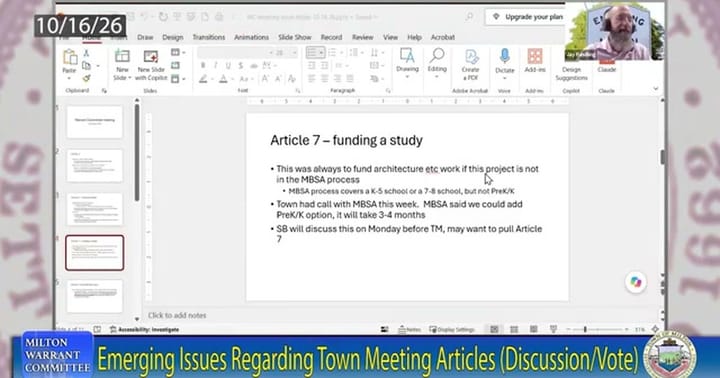Open the slide Section dropdown
The height and width of the screenshot is (378, 720).
coord(178,79)
